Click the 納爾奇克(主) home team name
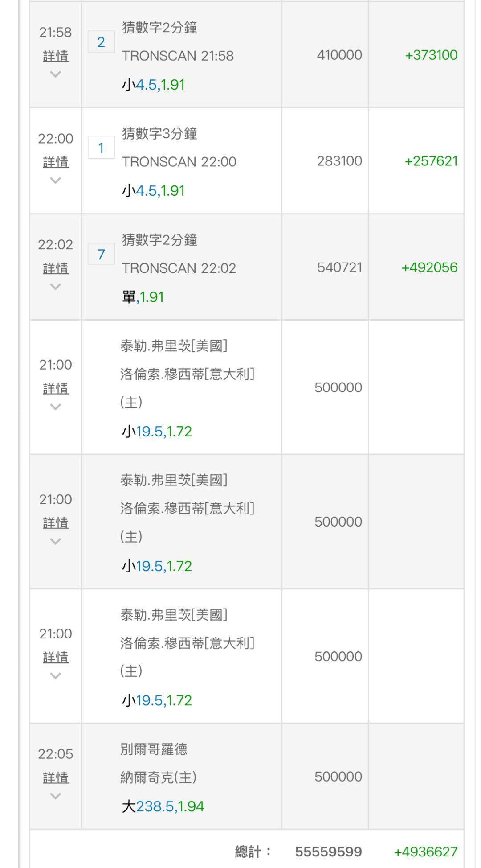The width and height of the screenshot is (481, 868). (159, 777)
